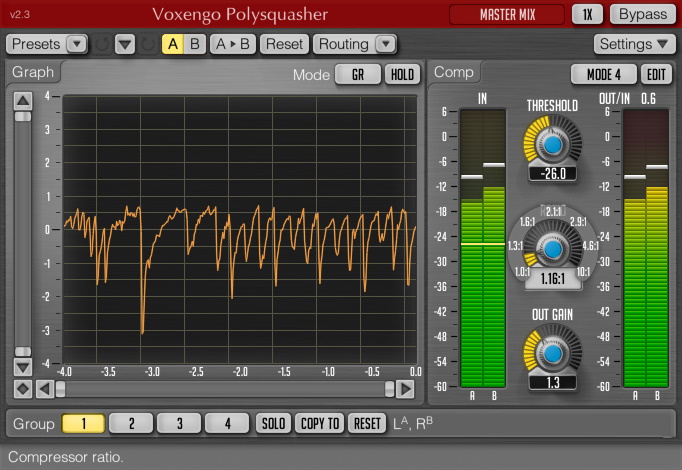Screen dimensions: 682x470
Task: Toggle the Bypass button
Action: (643, 14)
